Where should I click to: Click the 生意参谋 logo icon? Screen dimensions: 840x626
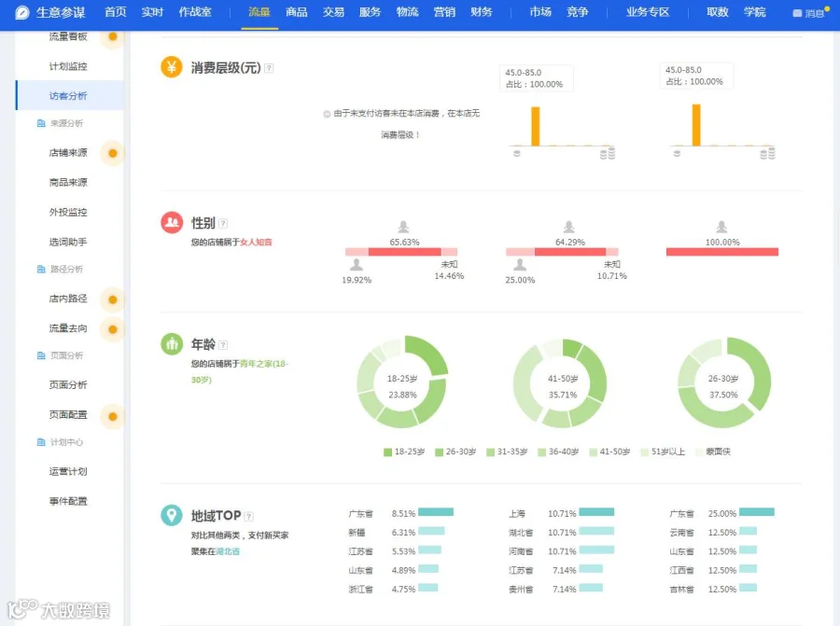point(22,12)
